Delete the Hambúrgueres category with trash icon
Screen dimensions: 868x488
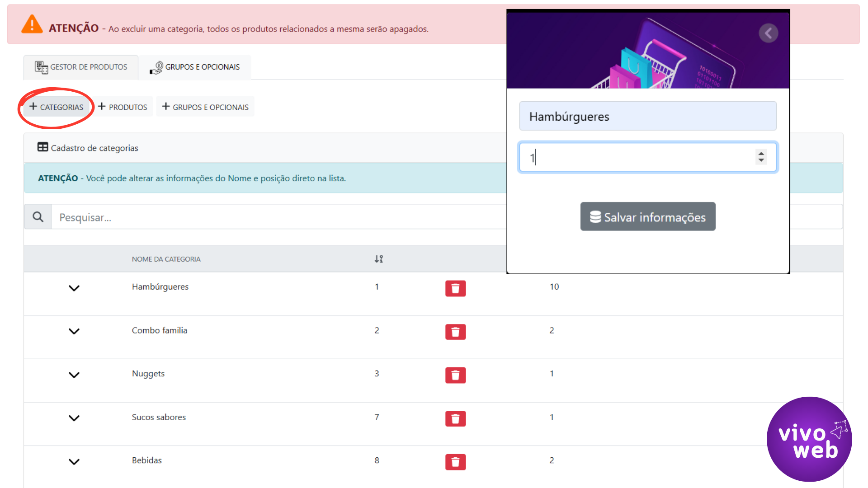pyautogui.click(x=455, y=288)
